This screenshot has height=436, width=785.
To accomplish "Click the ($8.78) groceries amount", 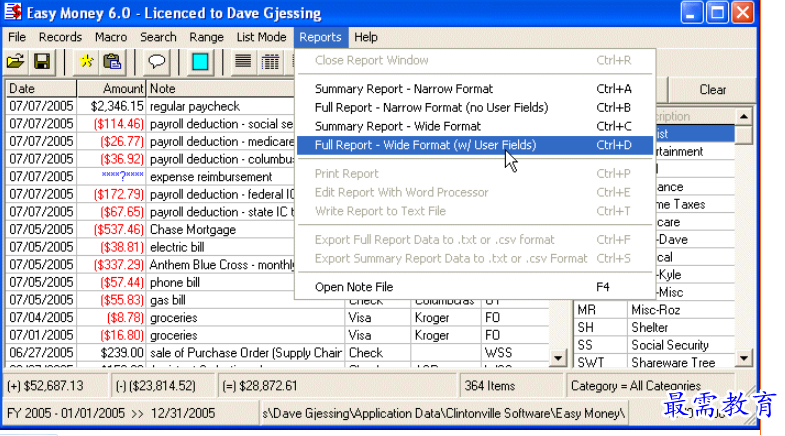I will 111,317.
